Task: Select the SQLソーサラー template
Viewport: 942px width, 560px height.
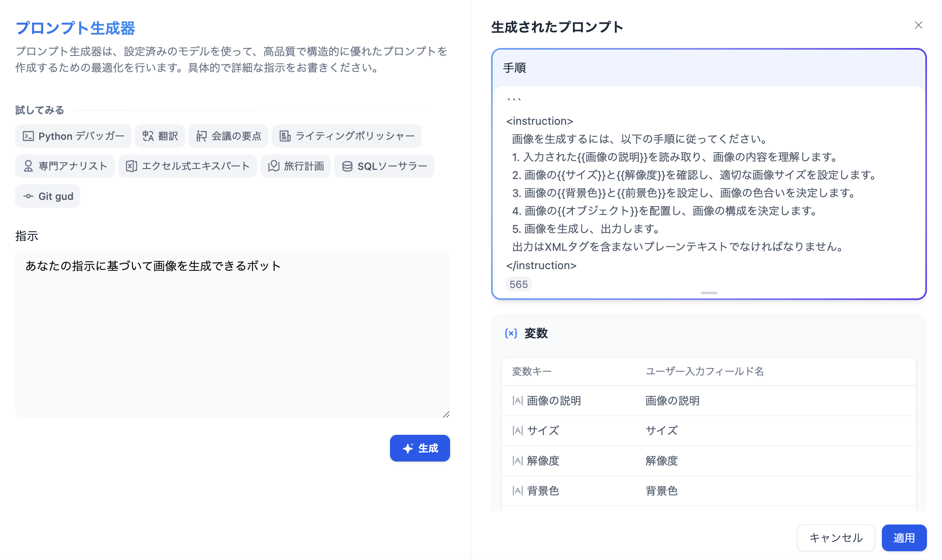Action: (x=384, y=166)
